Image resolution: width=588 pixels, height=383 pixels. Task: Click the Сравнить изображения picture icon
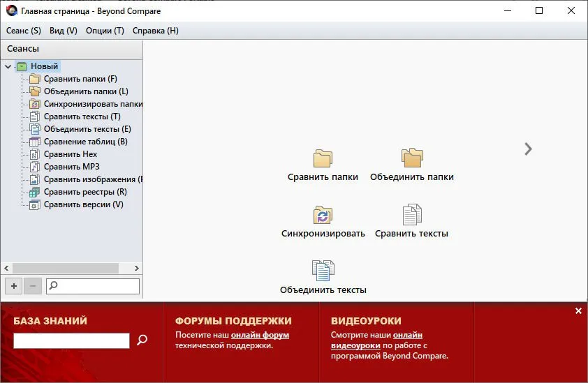click(34, 179)
